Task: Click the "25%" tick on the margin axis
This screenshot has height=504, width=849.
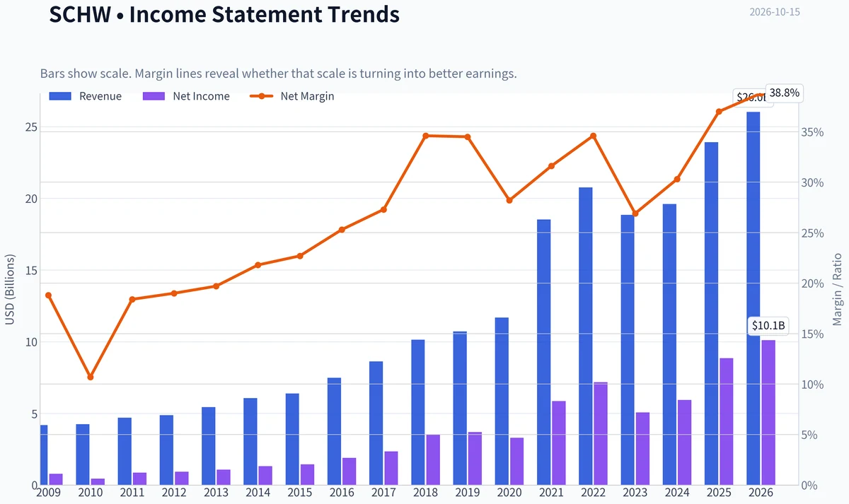Action: pos(813,233)
